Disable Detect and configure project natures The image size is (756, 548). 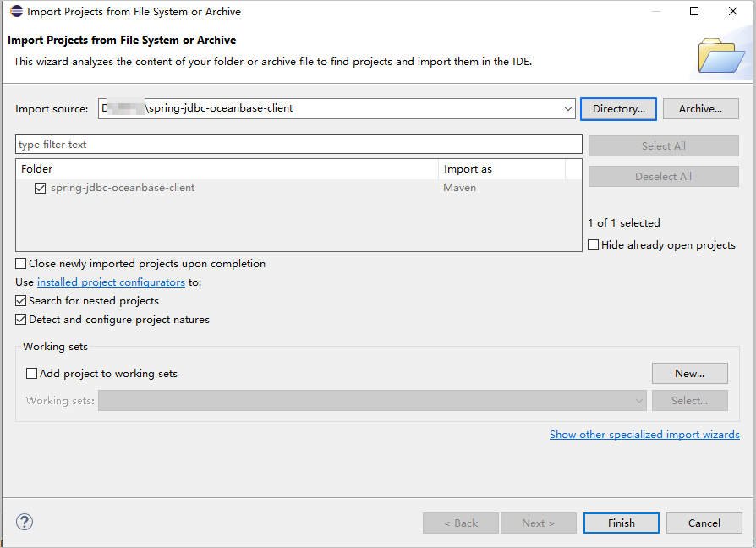tap(21, 320)
